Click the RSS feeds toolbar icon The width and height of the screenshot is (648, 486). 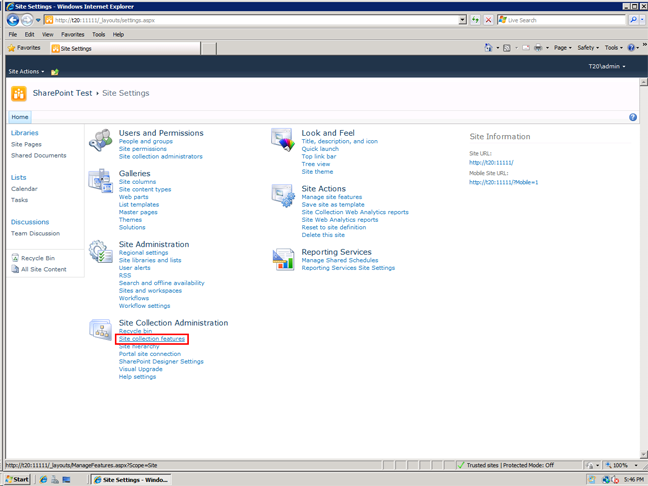point(507,48)
